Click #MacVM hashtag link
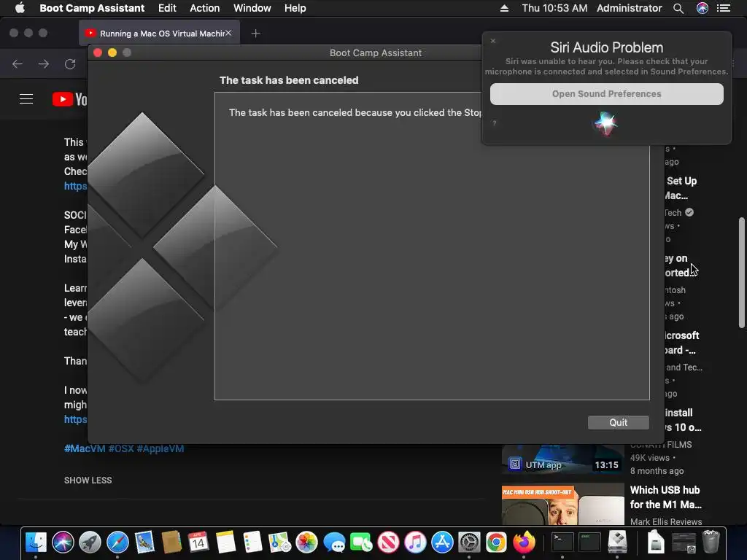Viewport: 747px width, 560px height. tap(85, 448)
